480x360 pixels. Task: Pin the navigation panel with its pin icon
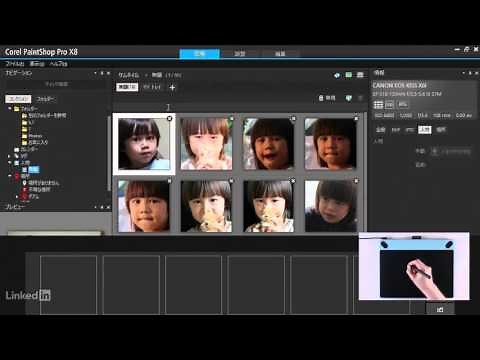coord(102,73)
